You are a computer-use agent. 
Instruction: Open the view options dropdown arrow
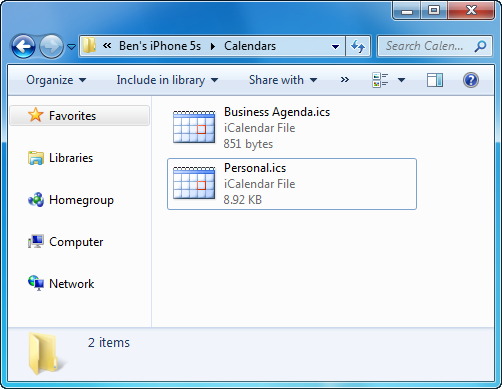pyautogui.click(x=401, y=80)
